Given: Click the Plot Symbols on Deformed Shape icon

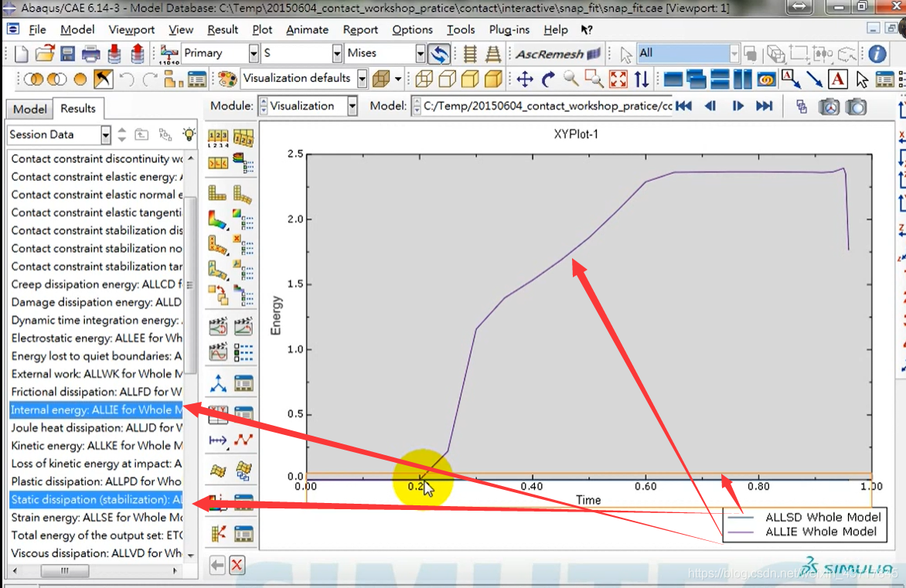Looking at the screenshot, I should coord(217,246).
